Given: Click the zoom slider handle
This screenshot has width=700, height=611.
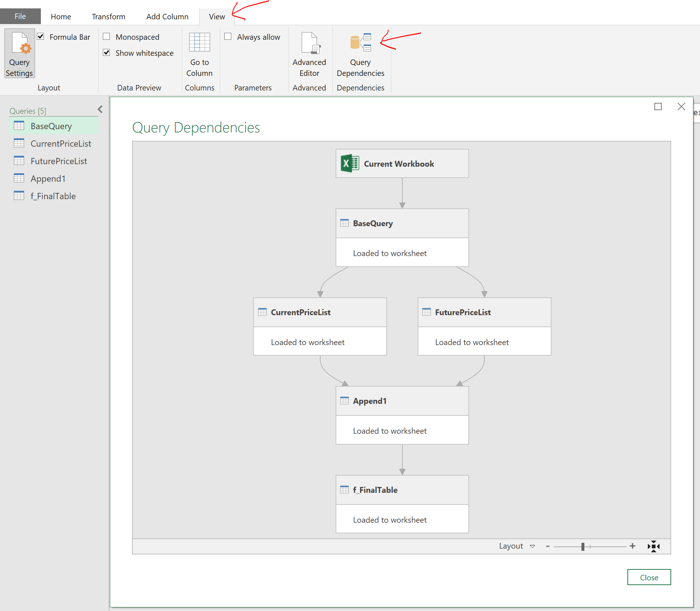Looking at the screenshot, I should [x=583, y=546].
